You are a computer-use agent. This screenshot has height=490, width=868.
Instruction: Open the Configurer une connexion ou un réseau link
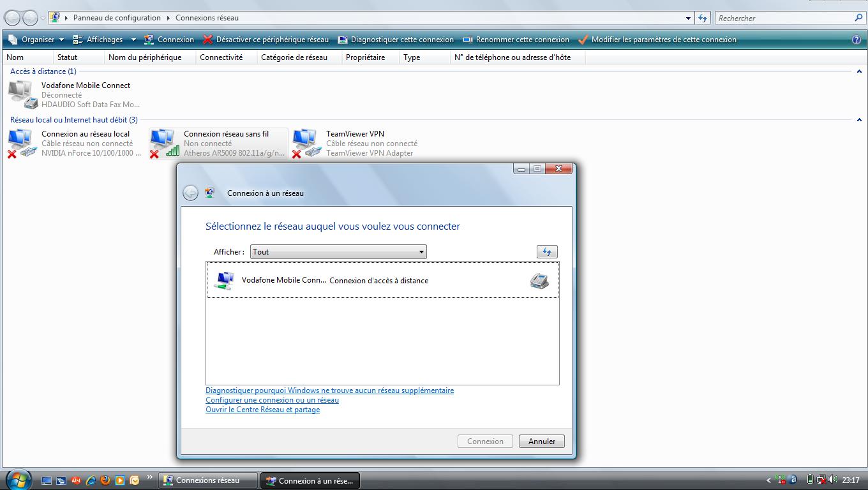click(272, 400)
